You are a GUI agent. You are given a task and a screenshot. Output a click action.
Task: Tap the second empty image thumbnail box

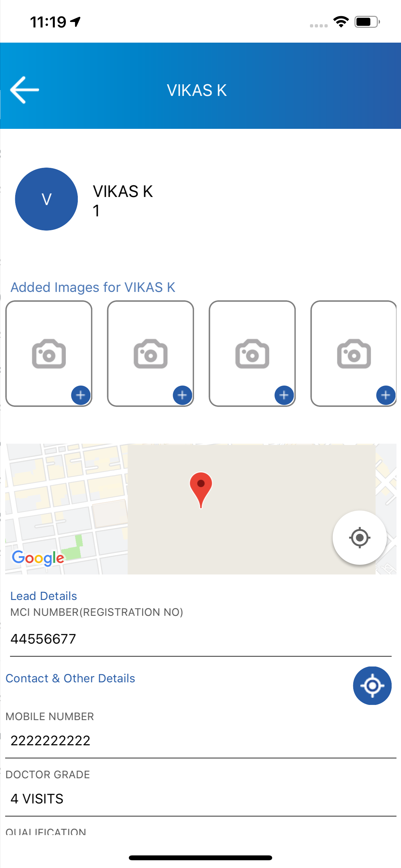point(151,354)
